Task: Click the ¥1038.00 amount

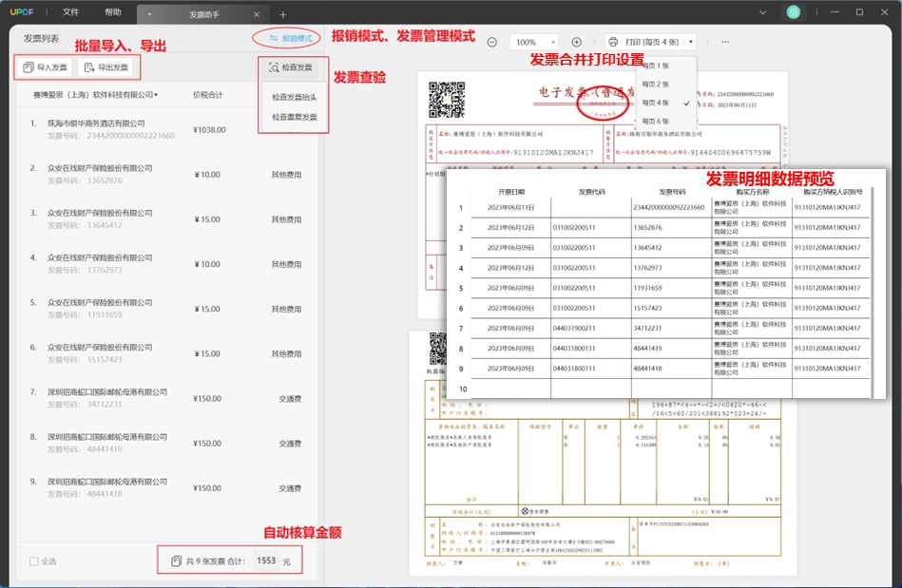Action: click(x=209, y=130)
